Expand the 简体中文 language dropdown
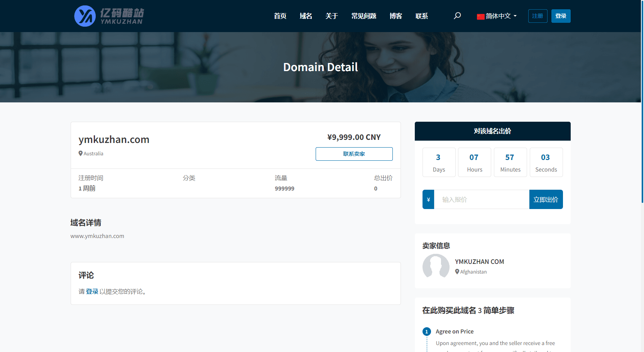Viewport: 644px width, 352px height. coord(497,16)
